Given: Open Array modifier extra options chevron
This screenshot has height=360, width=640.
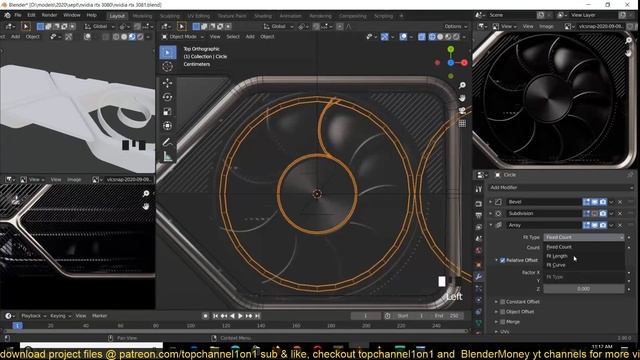Looking at the screenshot, I should tap(611, 225).
